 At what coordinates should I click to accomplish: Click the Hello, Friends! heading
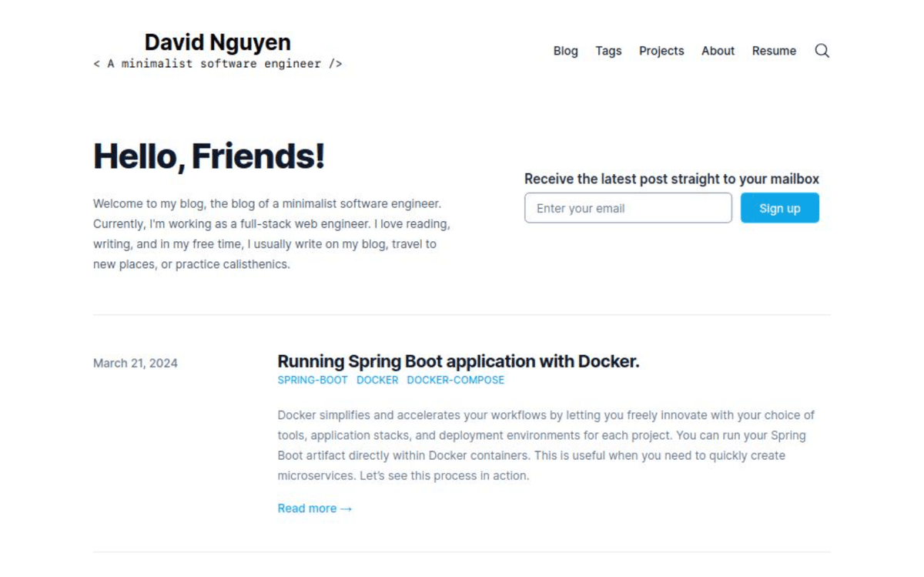pos(209,156)
